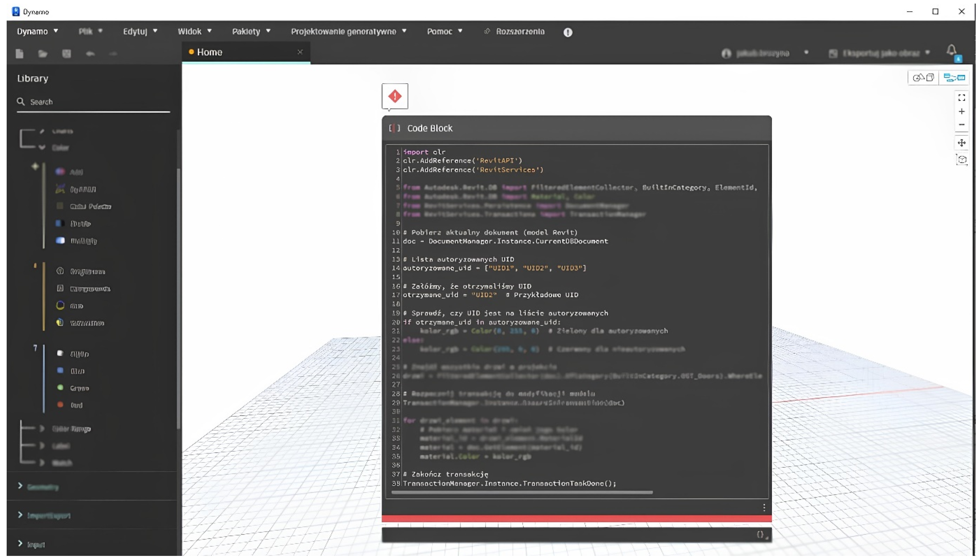Open the Pakiety menu
Viewport: 980px width, 560px height.
click(251, 32)
